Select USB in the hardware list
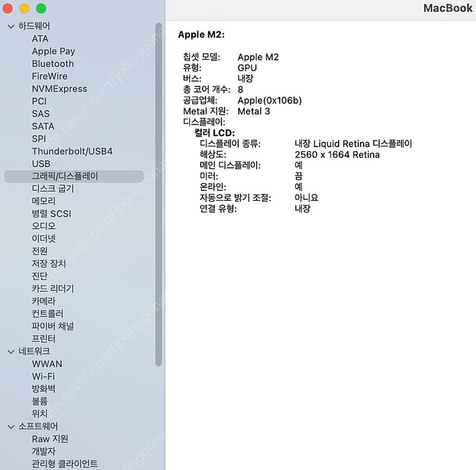Image resolution: width=476 pixels, height=470 pixels. click(x=41, y=164)
